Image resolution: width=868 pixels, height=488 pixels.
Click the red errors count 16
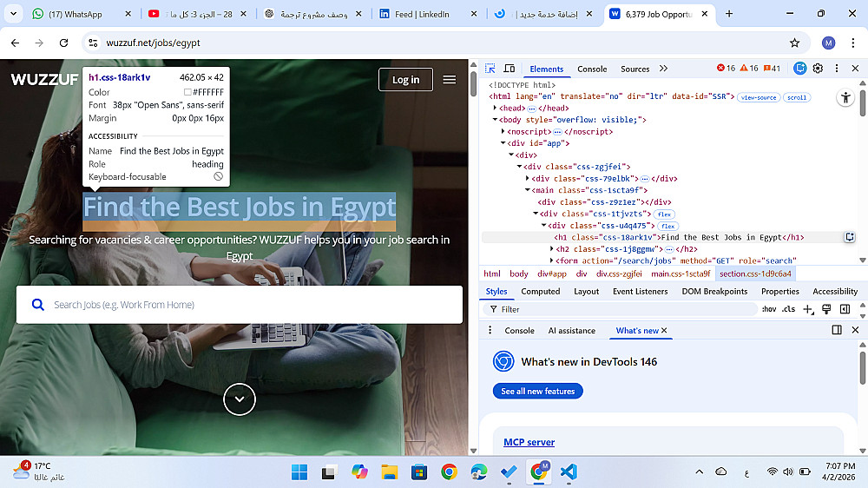[x=726, y=68]
